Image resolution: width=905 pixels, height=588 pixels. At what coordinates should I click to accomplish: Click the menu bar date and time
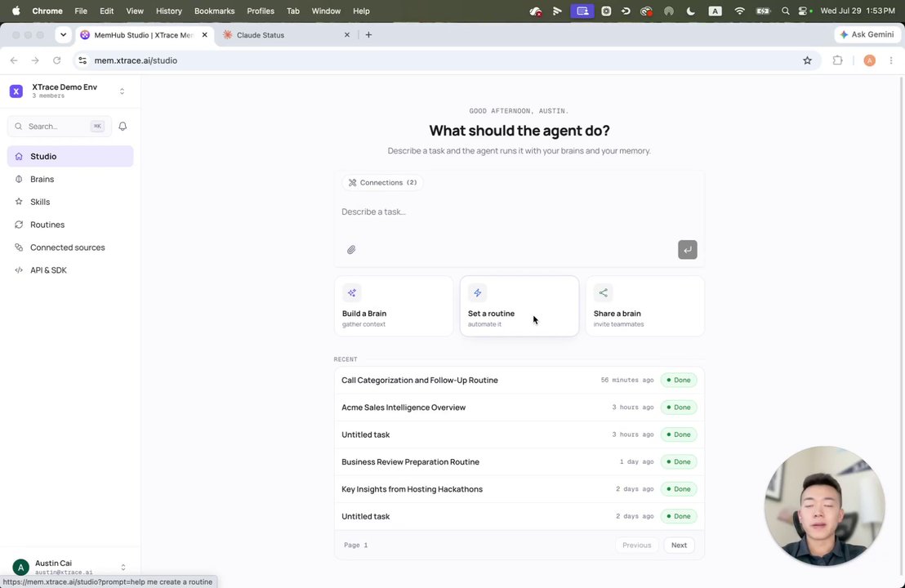point(858,11)
